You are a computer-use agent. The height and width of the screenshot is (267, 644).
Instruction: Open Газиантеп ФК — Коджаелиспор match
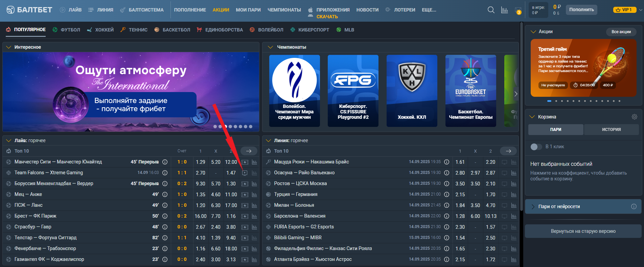click(x=49, y=259)
